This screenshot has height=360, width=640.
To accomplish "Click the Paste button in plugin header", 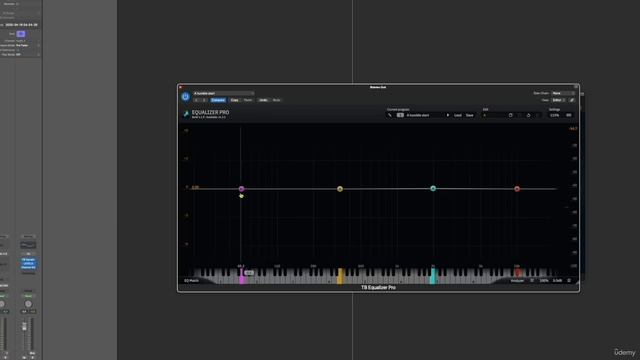I will (x=248, y=100).
